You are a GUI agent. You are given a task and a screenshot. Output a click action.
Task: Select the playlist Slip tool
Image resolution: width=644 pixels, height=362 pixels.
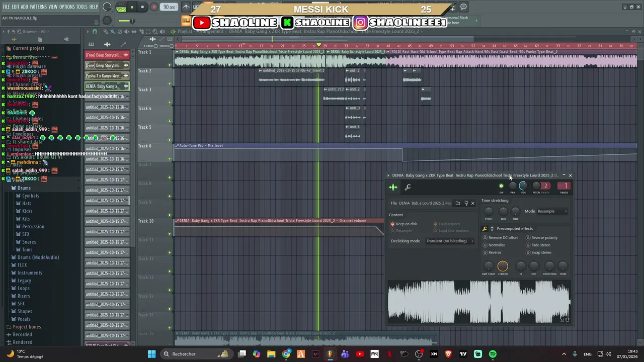tap(133, 32)
